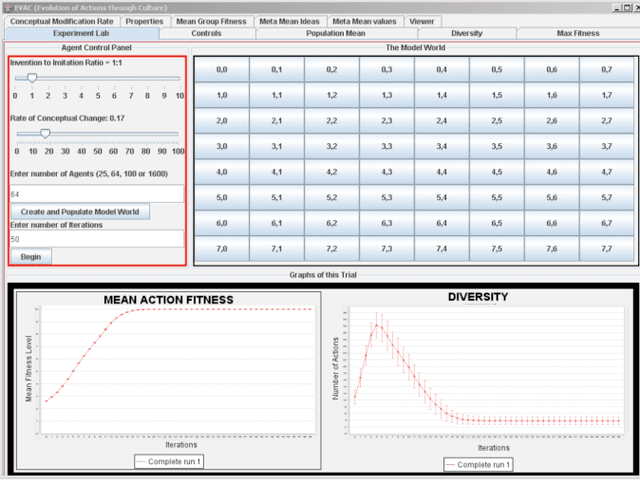Image resolution: width=640 pixels, height=480 pixels.
Task: Open the Max Fitness sub-tab
Action: (x=578, y=33)
